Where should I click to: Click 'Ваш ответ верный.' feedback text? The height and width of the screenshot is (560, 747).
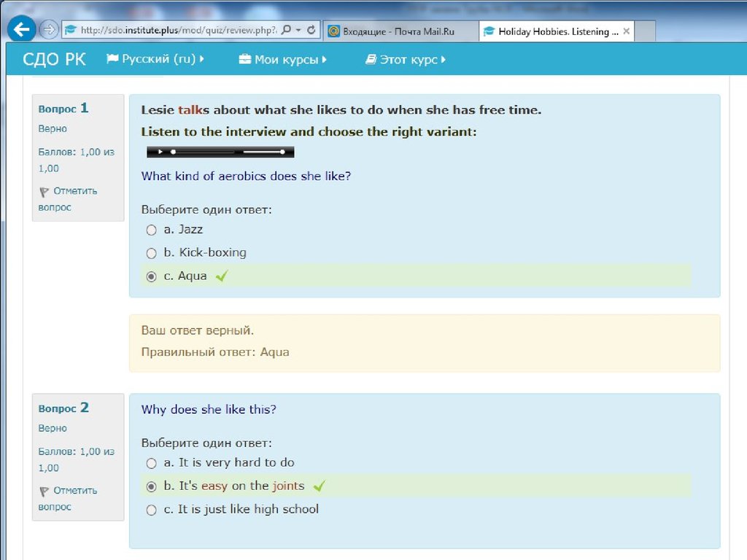point(197,330)
